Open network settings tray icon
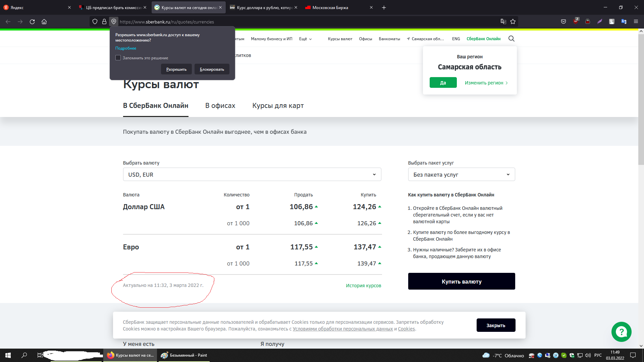 (580, 355)
